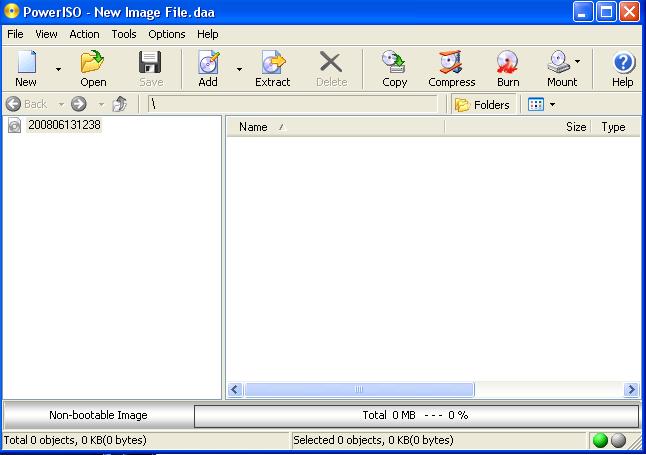The height and width of the screenshot is (455, 646).
Task: Click the Non-bootable Image button
Action: (x=98, y=415)
